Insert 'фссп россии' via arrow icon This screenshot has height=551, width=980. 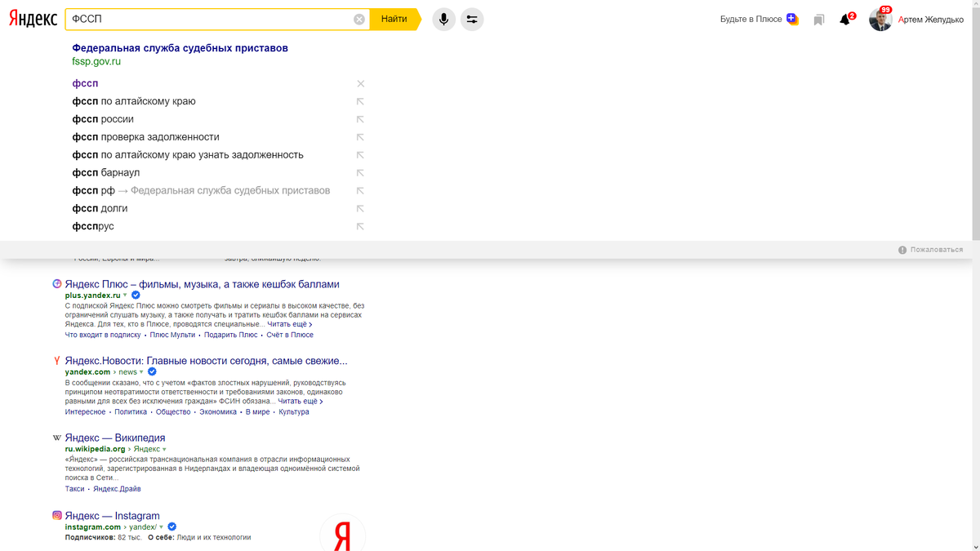tap(360, 119)
